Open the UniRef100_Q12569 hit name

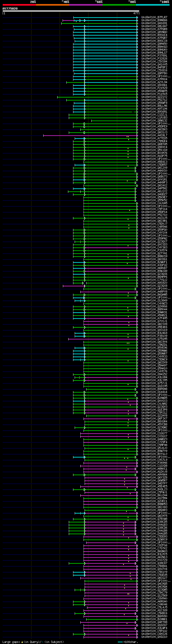click(154, 595)
